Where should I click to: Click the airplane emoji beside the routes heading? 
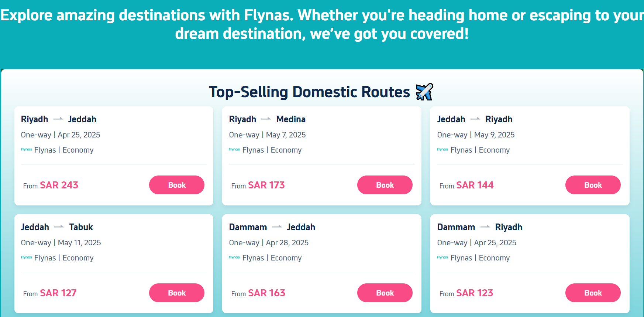point(424,92)
